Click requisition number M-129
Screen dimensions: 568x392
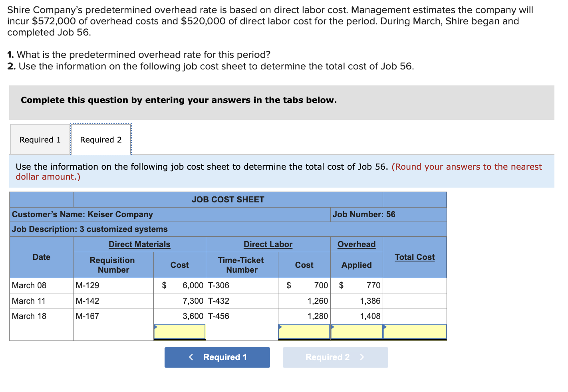pos(113,285)
